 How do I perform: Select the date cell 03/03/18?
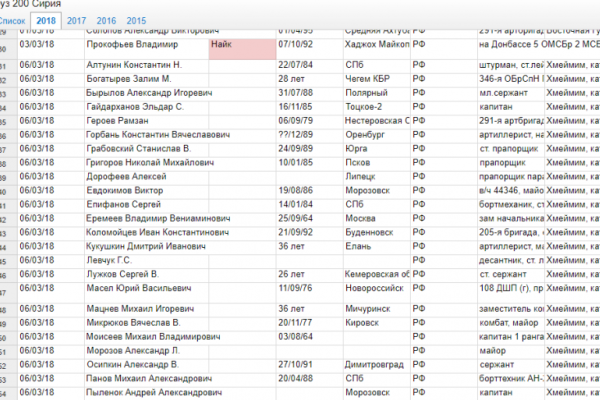pos(36,46)
